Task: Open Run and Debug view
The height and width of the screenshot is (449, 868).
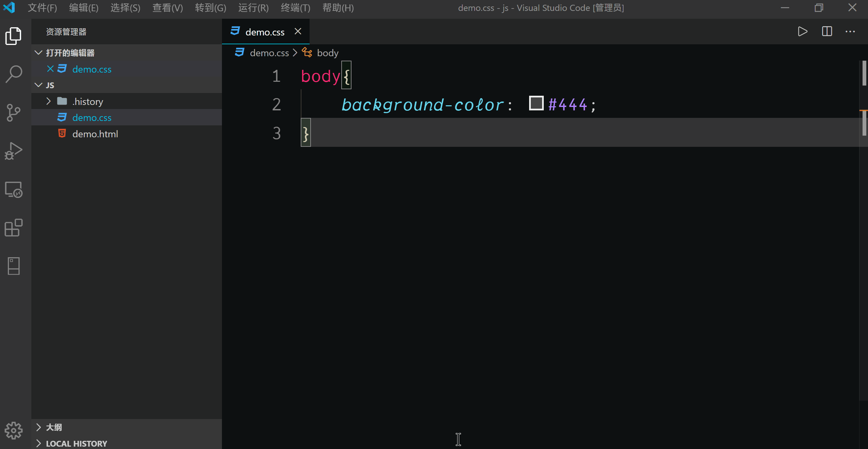Action: pyautogui.click(x=14, y=151)
